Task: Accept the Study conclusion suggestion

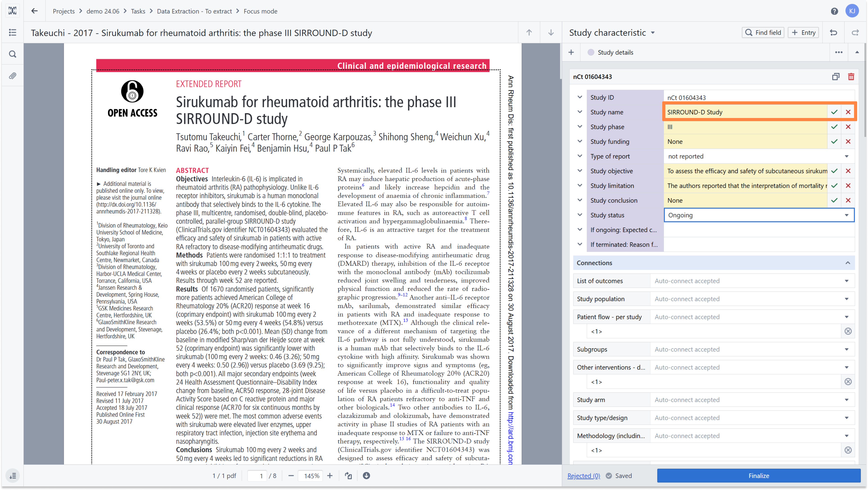Action: (x=834, y=200)
